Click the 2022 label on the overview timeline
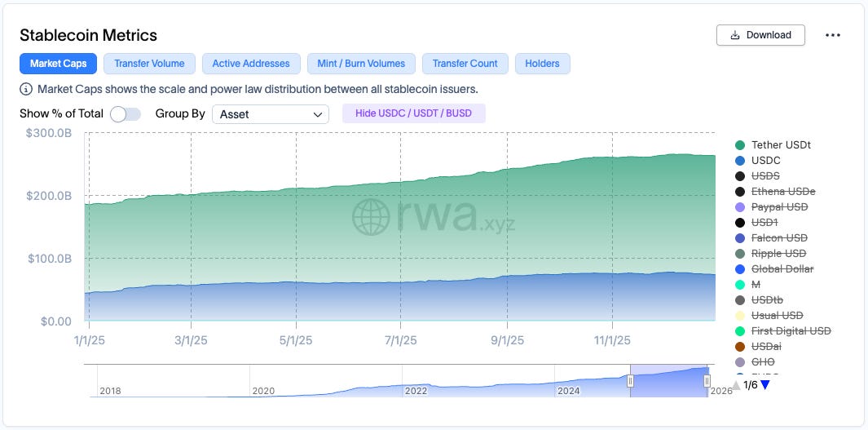The height and width of the screenshot is (430, 868). coord(416,391)
